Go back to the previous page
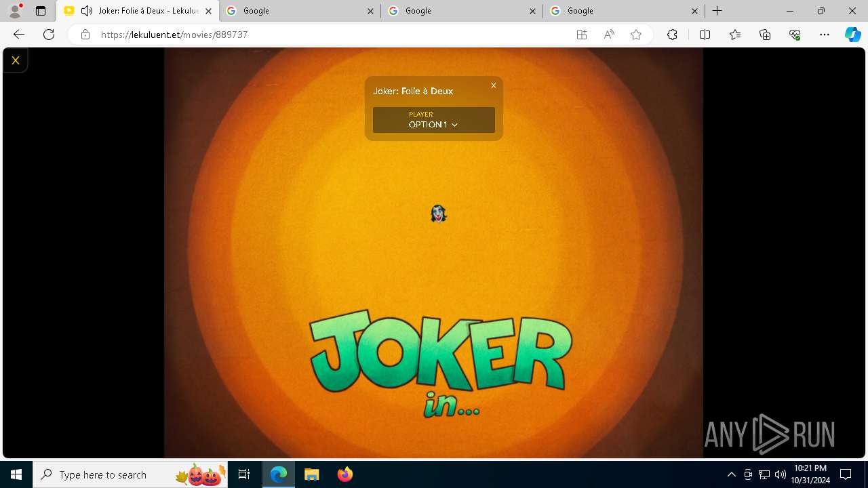Screen dimensions: 868x488 coord(19,35)
